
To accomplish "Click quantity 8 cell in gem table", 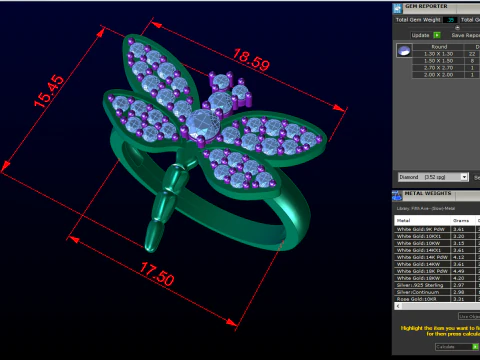I will click(472, 61).
